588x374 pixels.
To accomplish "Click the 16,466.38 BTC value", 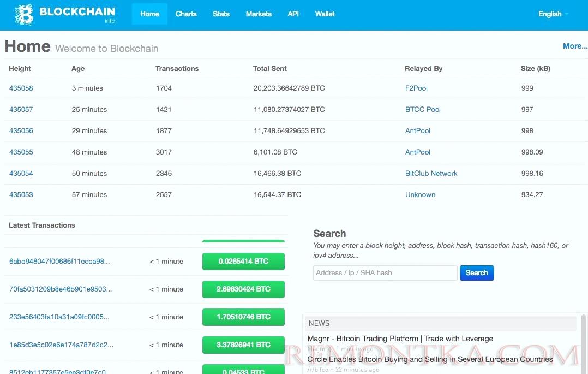I will (x=277, y=174).
